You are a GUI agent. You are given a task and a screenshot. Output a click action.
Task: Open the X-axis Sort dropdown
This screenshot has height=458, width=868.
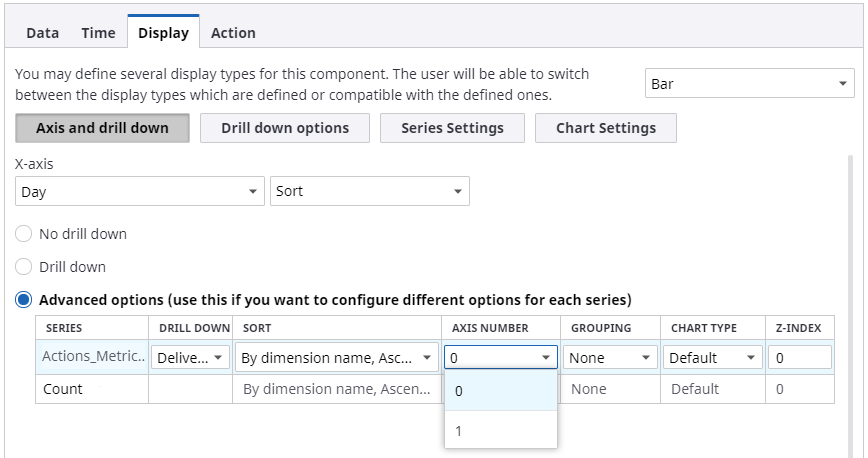(x=369, y=192)
